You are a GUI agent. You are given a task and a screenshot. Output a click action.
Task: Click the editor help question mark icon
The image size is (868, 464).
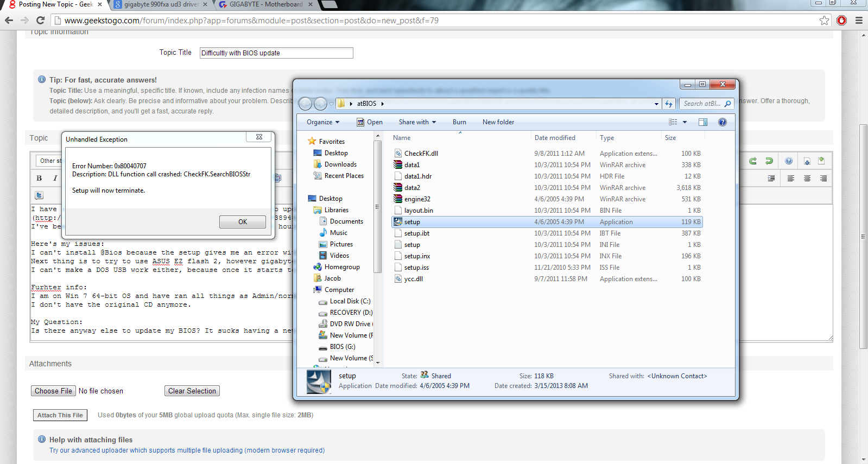click(789, 161)
